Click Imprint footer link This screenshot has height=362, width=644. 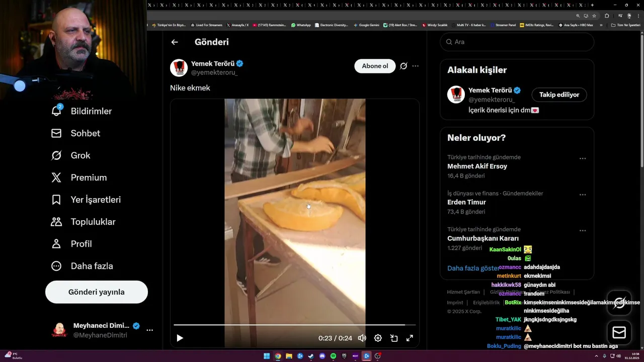coord(455,303)
